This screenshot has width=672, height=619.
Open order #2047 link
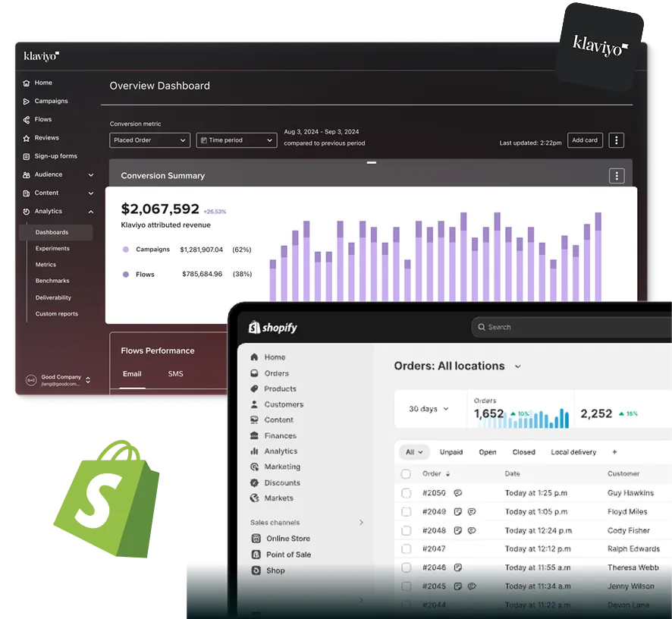(x=434, y=549)
